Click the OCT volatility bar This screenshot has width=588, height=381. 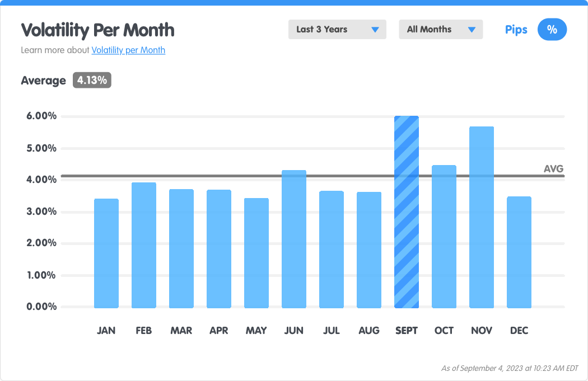pyautogui.click(x=444, y=237)
